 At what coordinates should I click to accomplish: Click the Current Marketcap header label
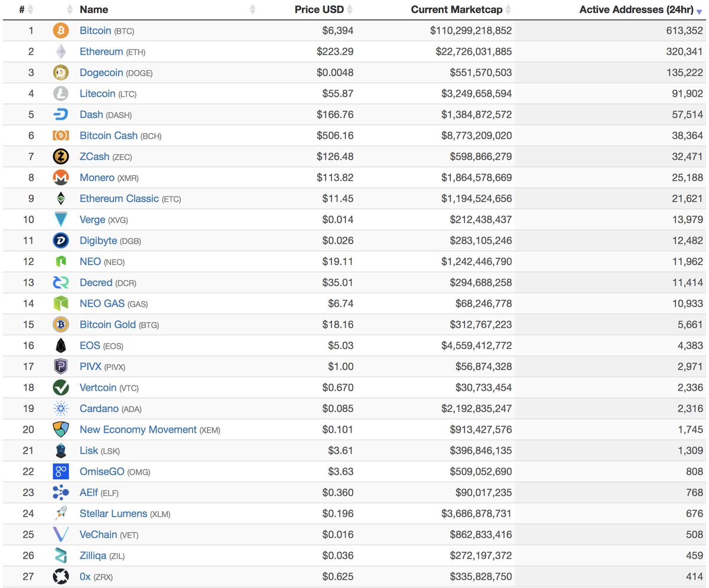(x=457, y=9)
